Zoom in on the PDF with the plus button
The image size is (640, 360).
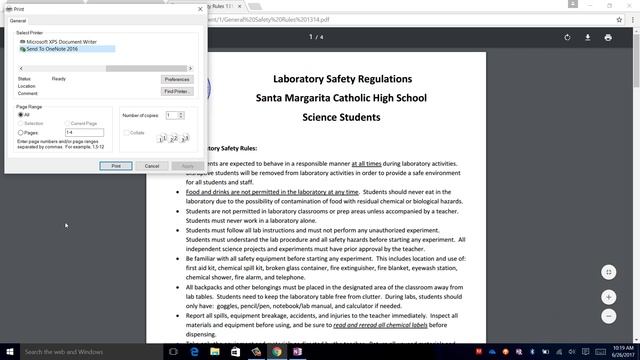tap(609, 297)
